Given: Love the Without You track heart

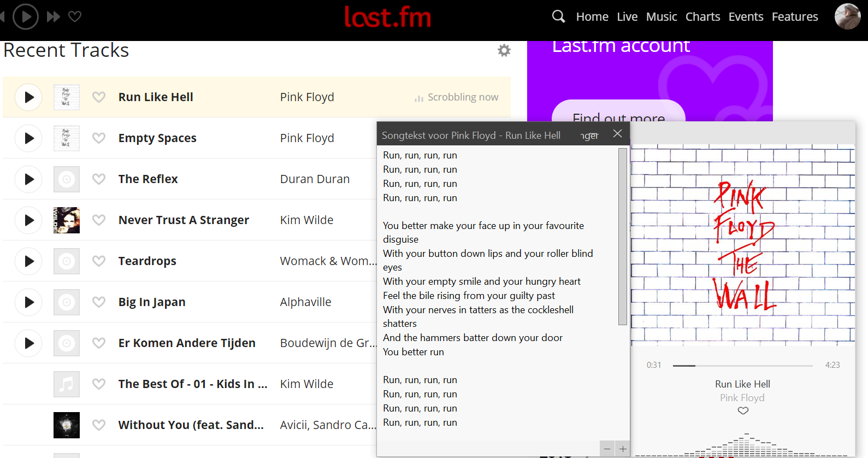Looking at the screenshot, I should coord(99,425).
